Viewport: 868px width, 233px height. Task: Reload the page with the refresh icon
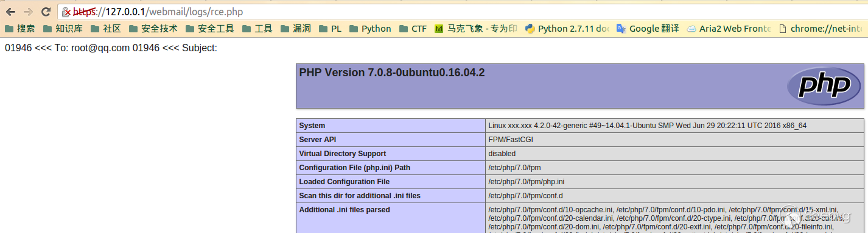[46, 12]
